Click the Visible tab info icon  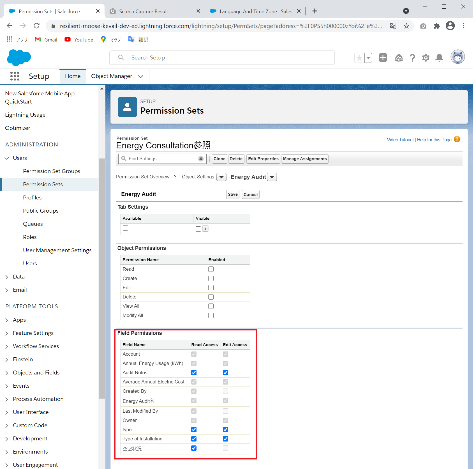tap(205, 229)
